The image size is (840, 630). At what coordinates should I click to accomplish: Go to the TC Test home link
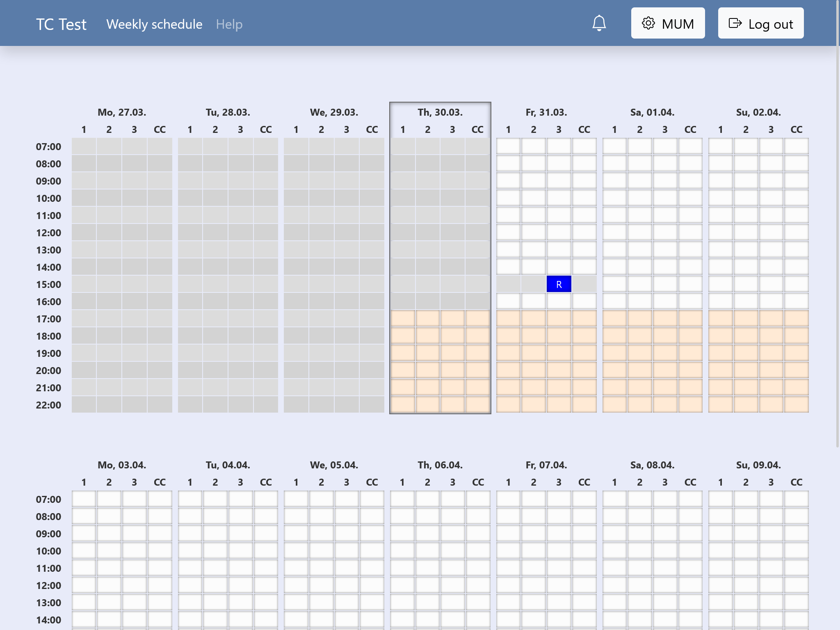tap(61, 24)
